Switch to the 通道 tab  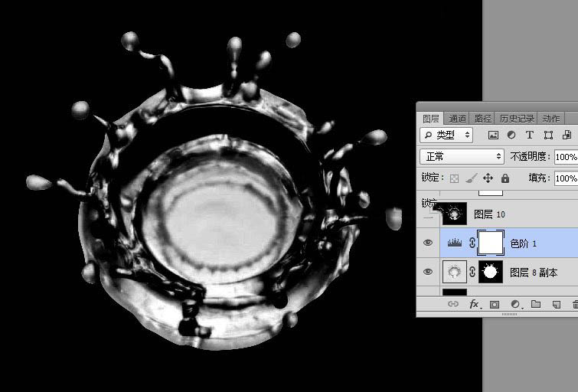pyautogui.click(x=458, y=119)
